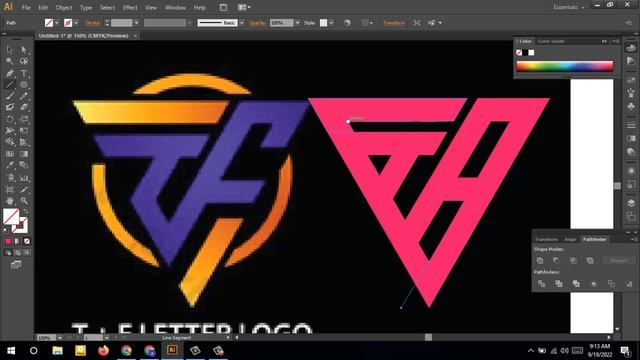Click Unite in Pathfinder shape modes
The width and height of the screenshot is (640, 360).
540,260
